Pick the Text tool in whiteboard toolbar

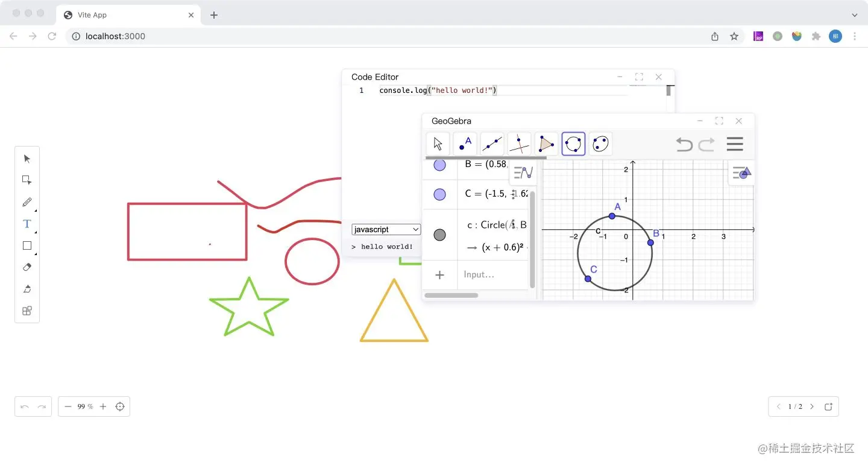(x=27, y=224)
